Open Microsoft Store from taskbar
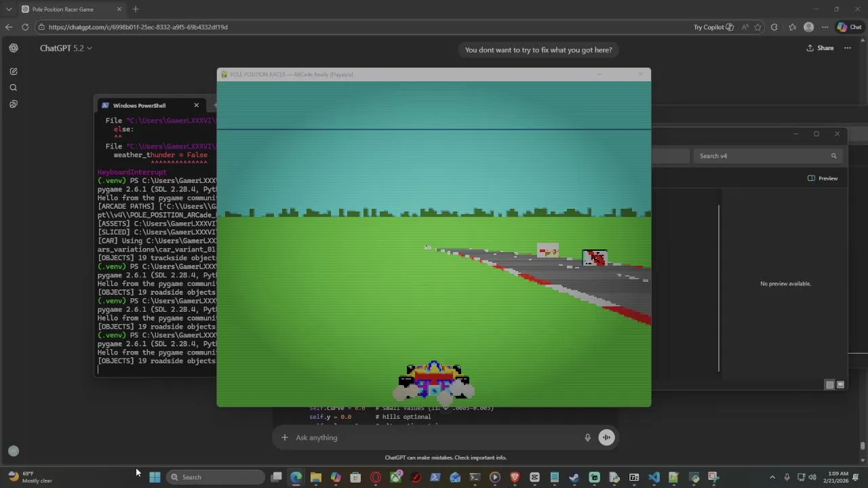 point(355,477)
